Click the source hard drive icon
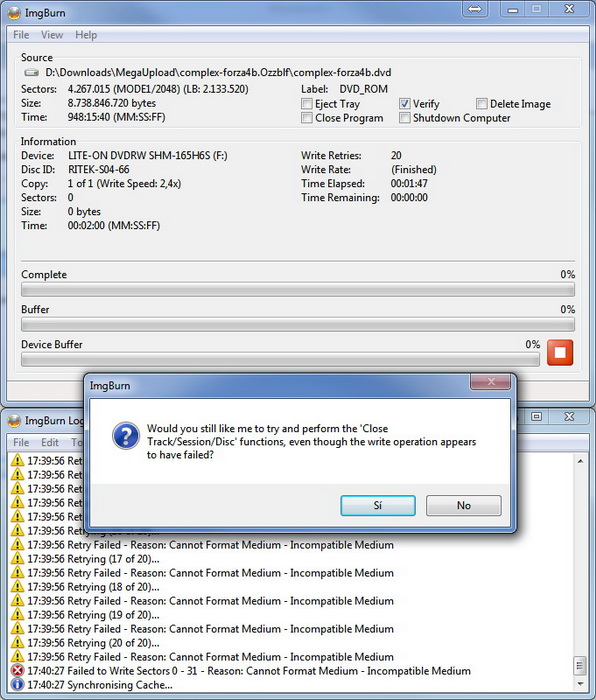 pyautogui.click(x=32, y=72)
